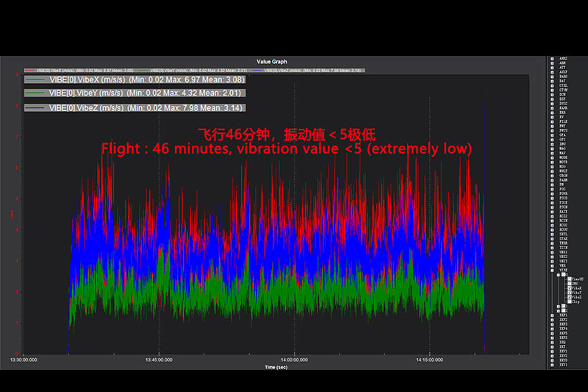Image resolution: width=588 pixels, height=392 pixels.
Task: Enable the Clip checkbox under VIBE
Action: pyautogui.click(x=569, y=302)
